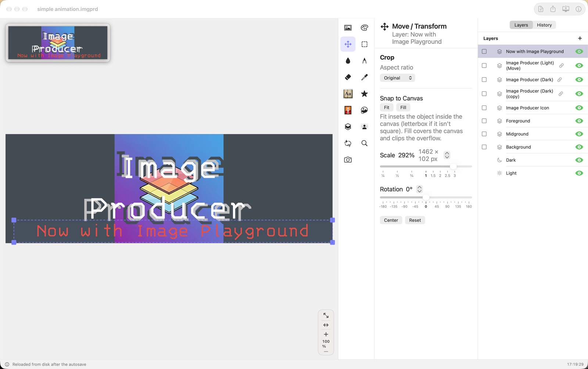The width and height of the screenshot is (588, 369).
Task: Open the color palette tool
Action: [x=364, y=28]
